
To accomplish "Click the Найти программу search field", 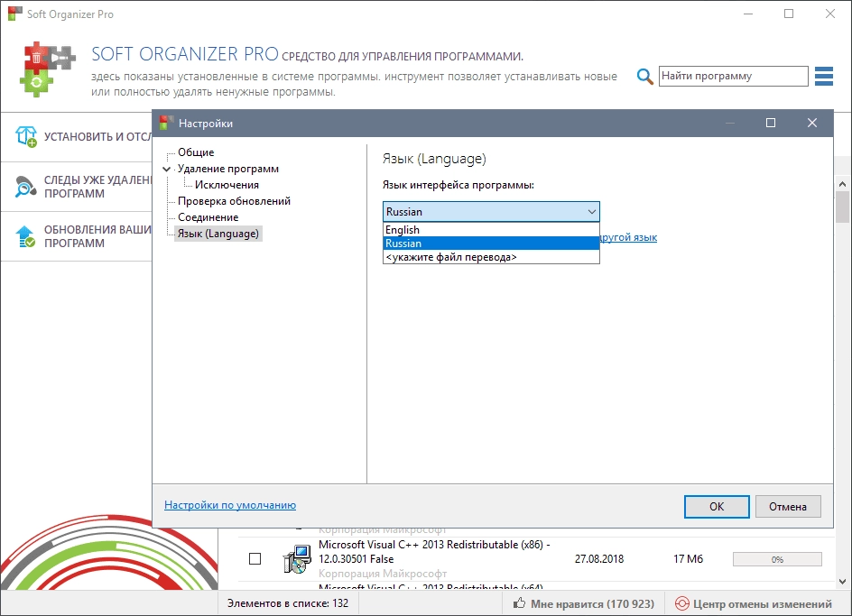I will click(733, 76).
